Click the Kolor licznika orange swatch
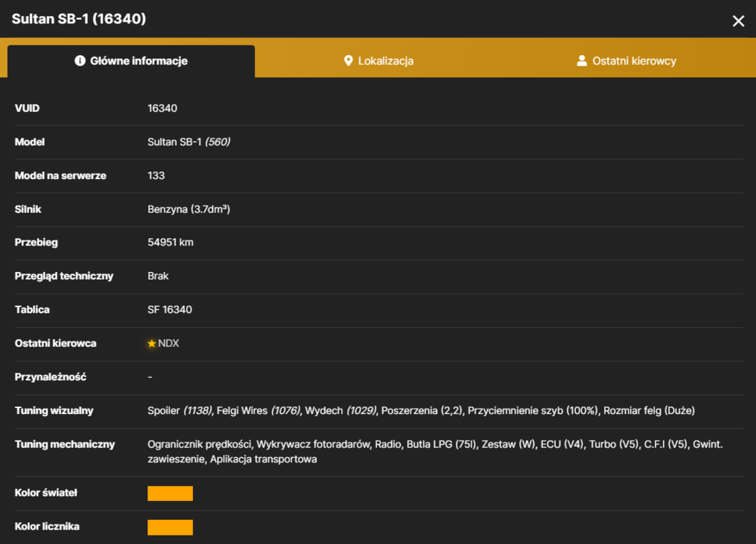Image resolution: width=756 pixels, height=544 pixels. 170,527
